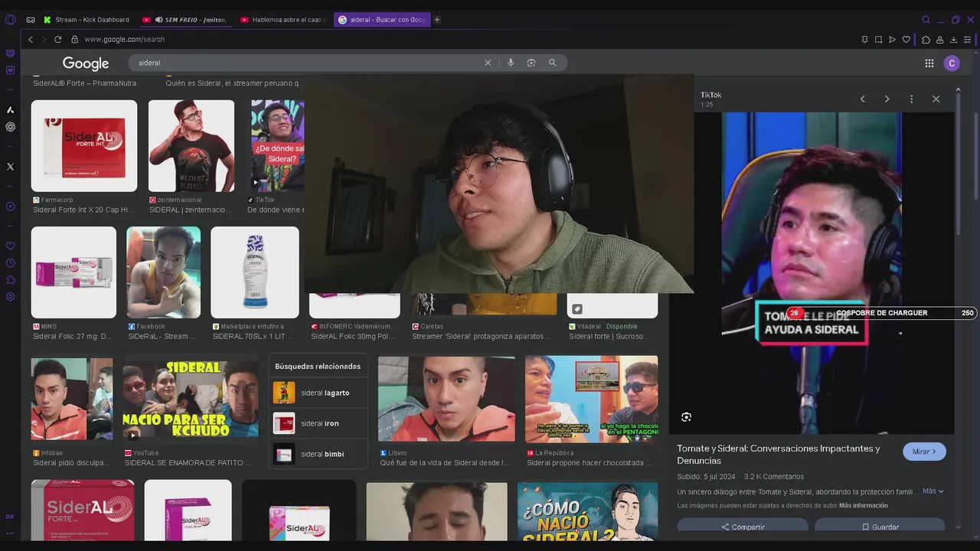Show previous image in preview panel
The image size is (980, 551).
(x=862, y=99)
